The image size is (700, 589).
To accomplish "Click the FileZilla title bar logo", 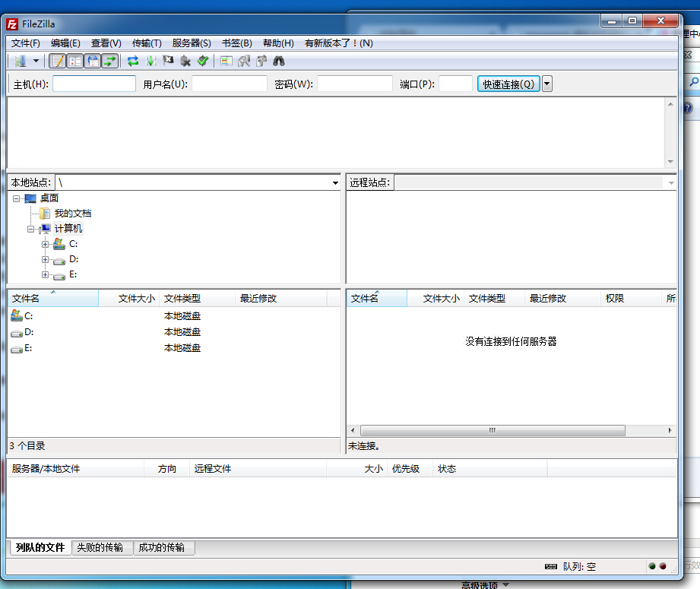I will click(x=12, y=24).
